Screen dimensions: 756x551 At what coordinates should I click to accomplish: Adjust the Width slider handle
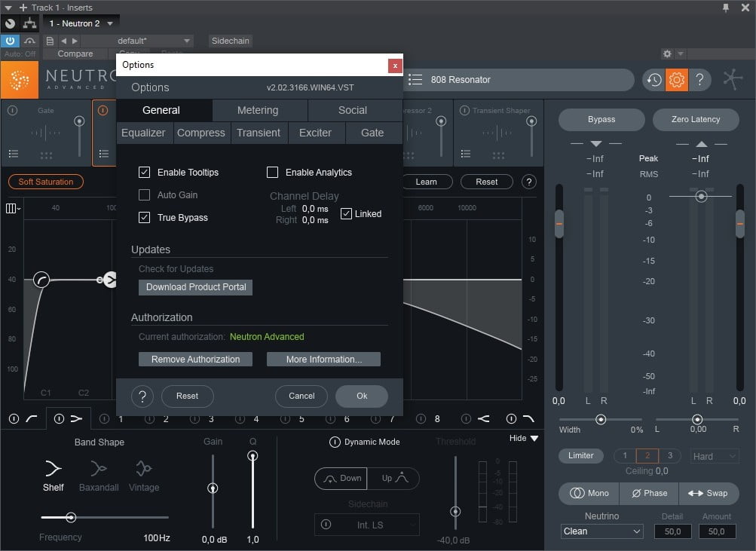pyautogui.click(x=601, y=419)
